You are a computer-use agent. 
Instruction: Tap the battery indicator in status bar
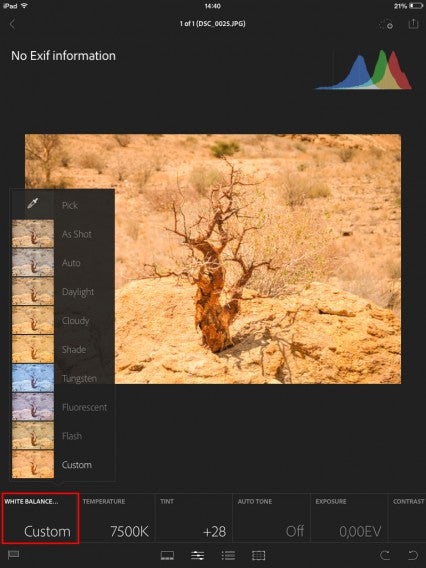[x=416, y=6]
